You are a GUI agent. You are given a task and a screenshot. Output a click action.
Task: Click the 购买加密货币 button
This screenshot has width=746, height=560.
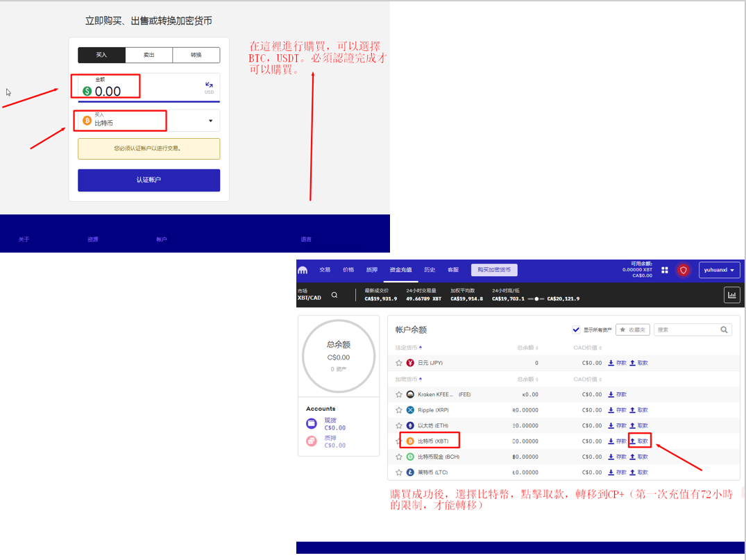(x=494, y=270)
